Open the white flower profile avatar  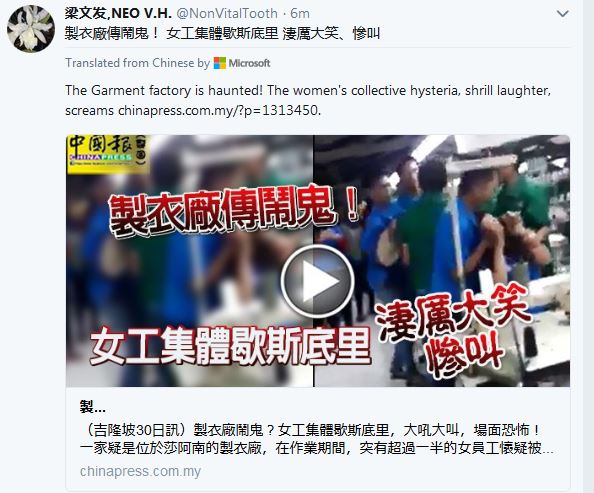[x=31, y=29]
